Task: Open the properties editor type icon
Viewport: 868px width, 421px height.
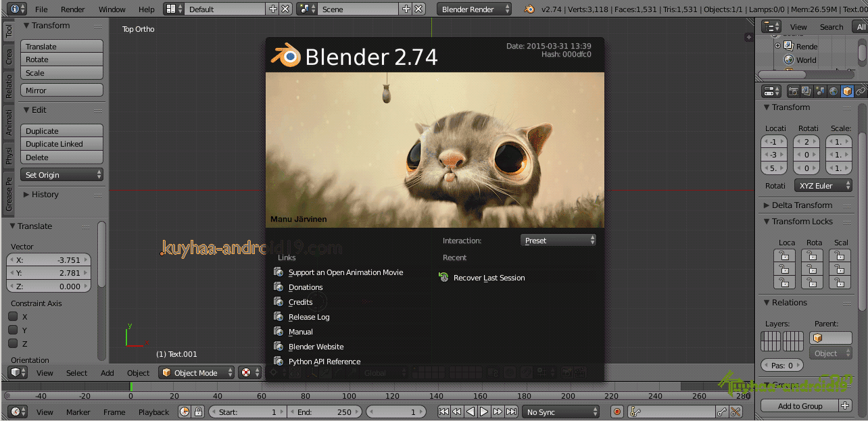Action: pos(771,91)
